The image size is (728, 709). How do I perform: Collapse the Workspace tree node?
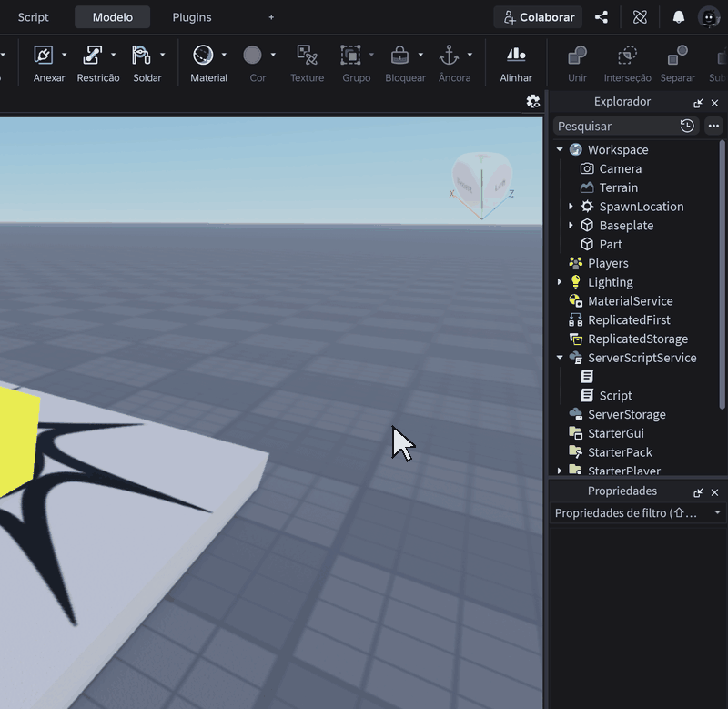click(560, 149)
